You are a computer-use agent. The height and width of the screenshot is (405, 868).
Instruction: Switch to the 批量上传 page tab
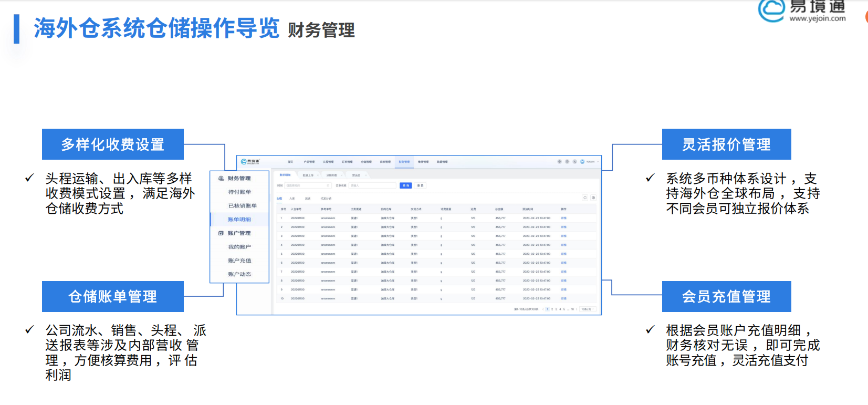pyautogui.click(x=308, y=175)
